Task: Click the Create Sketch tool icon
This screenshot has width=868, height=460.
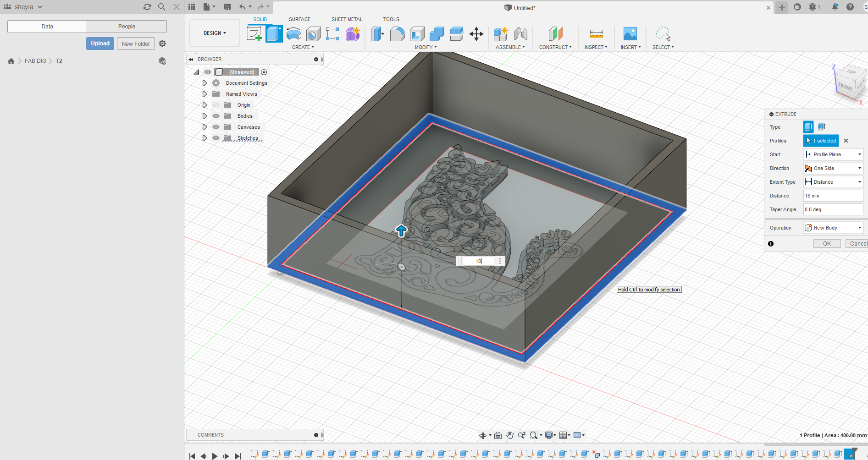Action: click(x=254, y=34)
